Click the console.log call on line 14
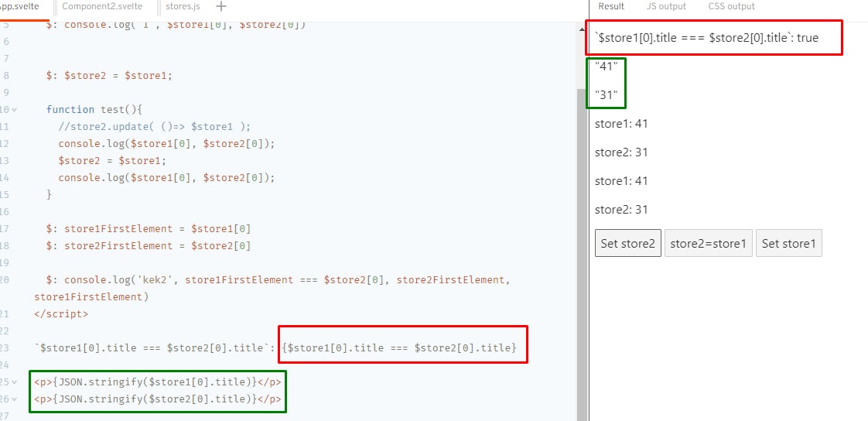868x421 pixels. coord(166,178)
